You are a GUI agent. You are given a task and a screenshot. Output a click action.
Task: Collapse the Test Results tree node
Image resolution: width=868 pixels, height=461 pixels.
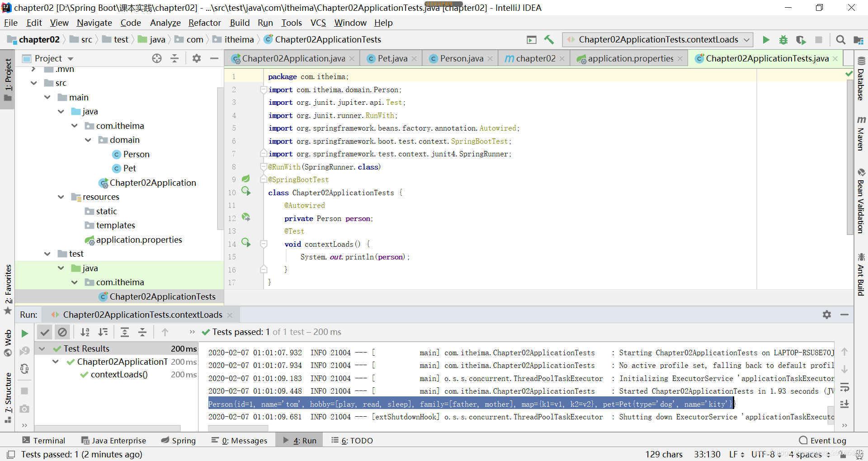point(42,349)
